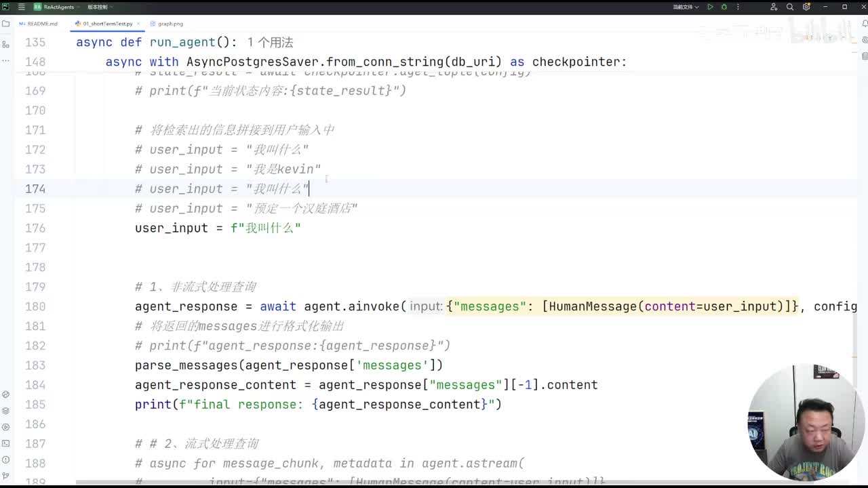Image resolution: width=868 pixels, height=488 pixels.
Task: Start debugging the current file
Action: (724, 7)
